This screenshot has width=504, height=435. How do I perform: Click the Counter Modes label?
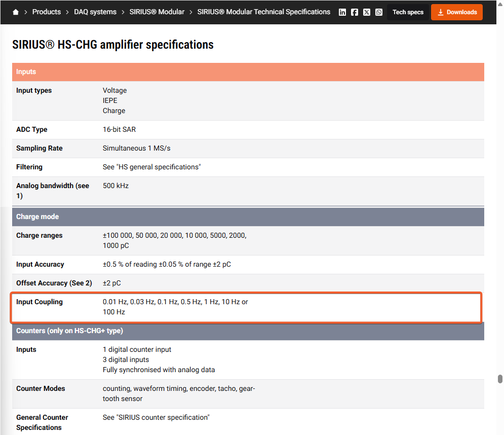[x=41, y=389]
